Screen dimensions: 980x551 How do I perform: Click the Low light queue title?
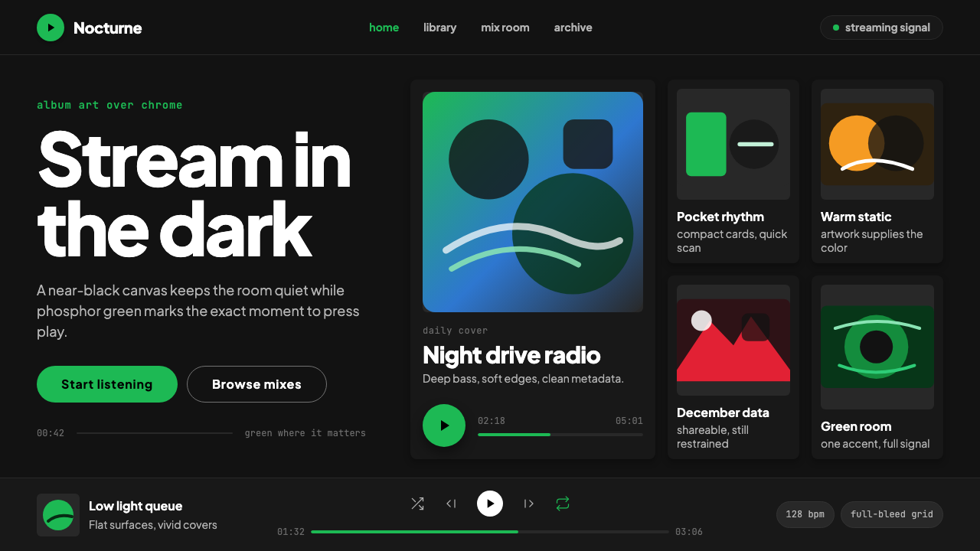[x=136, y=506]
